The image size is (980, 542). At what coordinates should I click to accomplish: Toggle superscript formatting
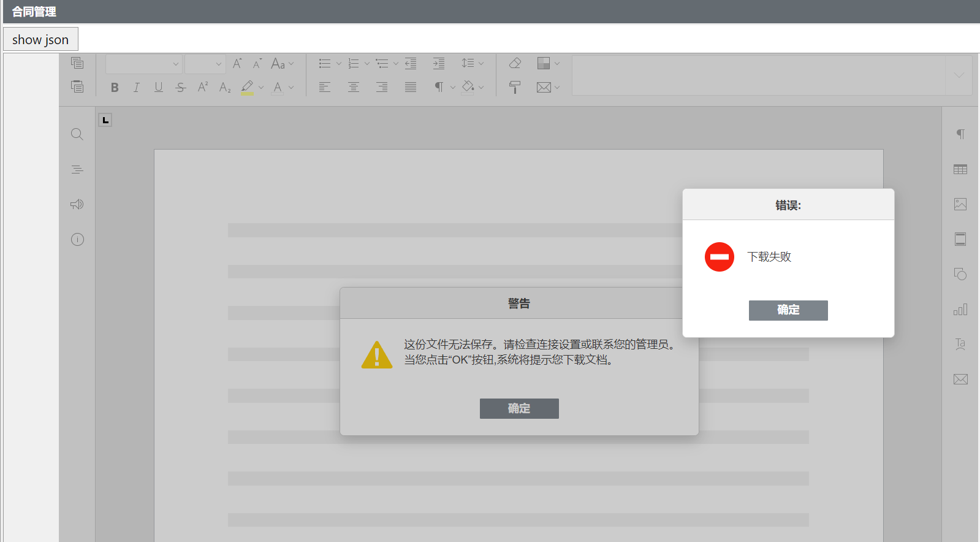click(x=203, y=87)
